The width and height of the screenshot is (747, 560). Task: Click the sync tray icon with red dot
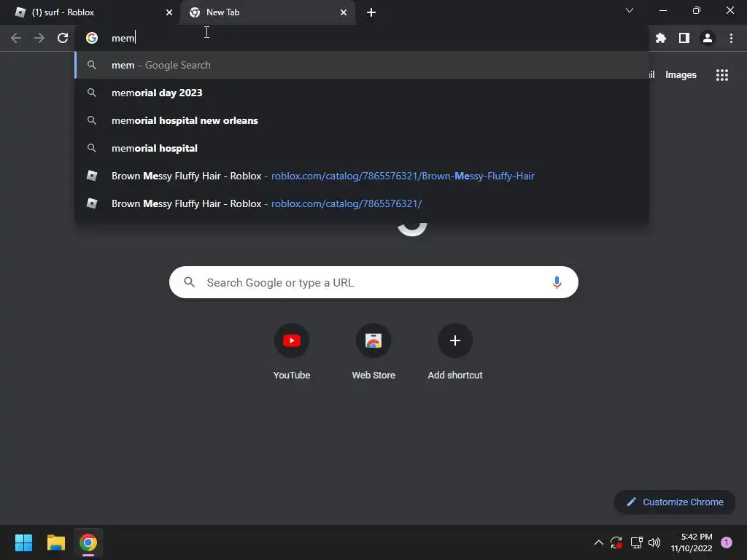[616, 542]
